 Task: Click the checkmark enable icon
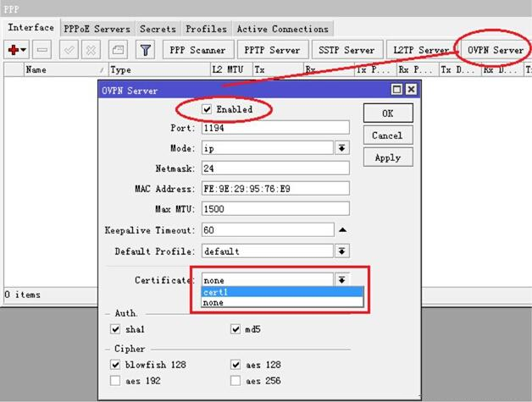tap(70, 51)
